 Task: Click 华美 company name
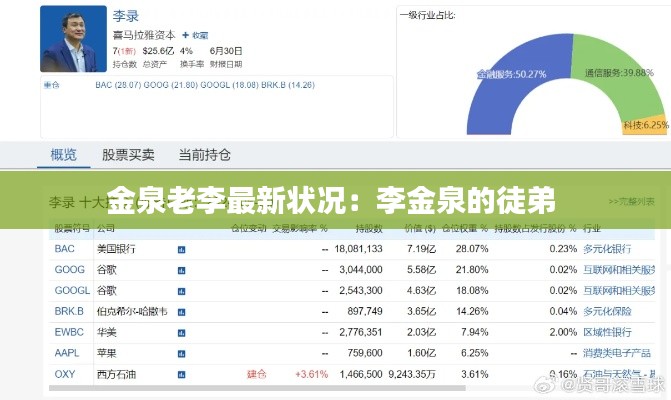[107, 332]
